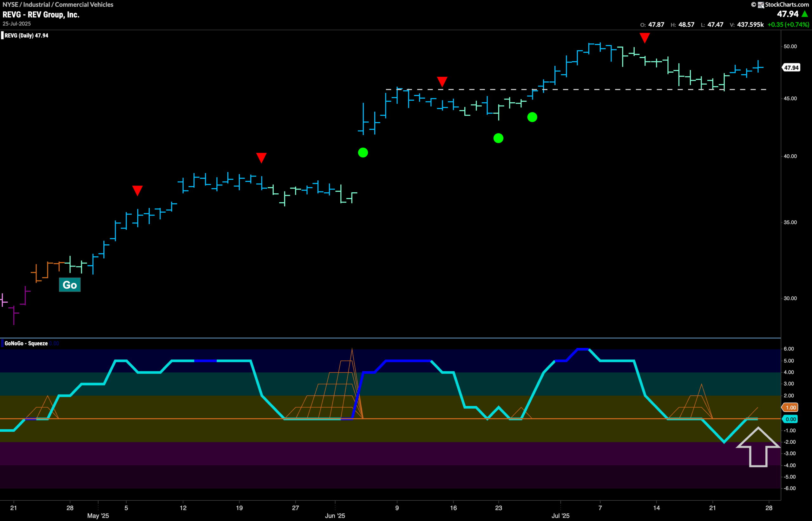Screen dimensions: 812x521
Task: Click the orange 1.00 value tag
Action: pyautogui.click(x=790, y=407)
